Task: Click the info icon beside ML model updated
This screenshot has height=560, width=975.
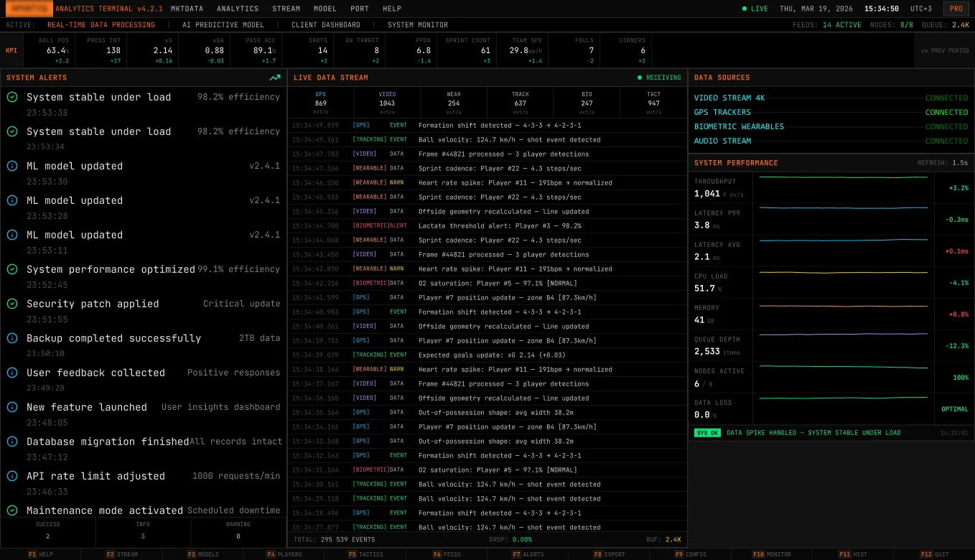Action: click(x=12, y=166)
